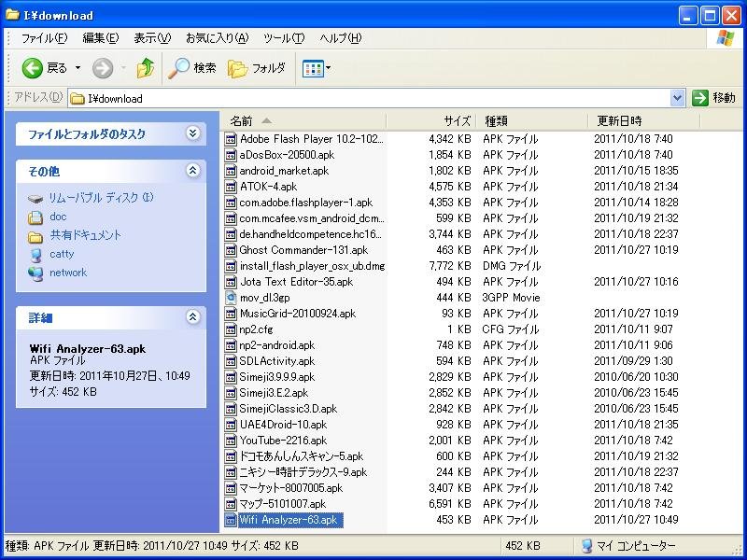Select the np2.cfg file icon
This screenshot has width=747, height=560.
point(231,329)
